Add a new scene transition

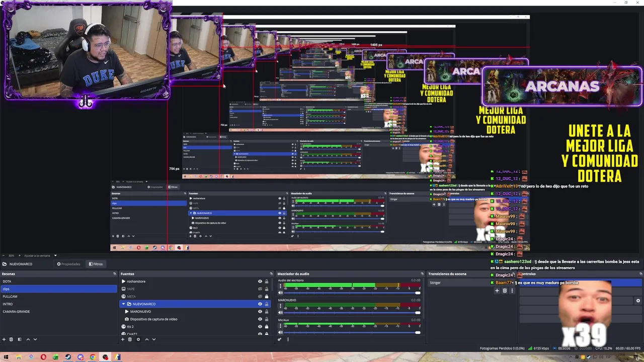point(497,291)
